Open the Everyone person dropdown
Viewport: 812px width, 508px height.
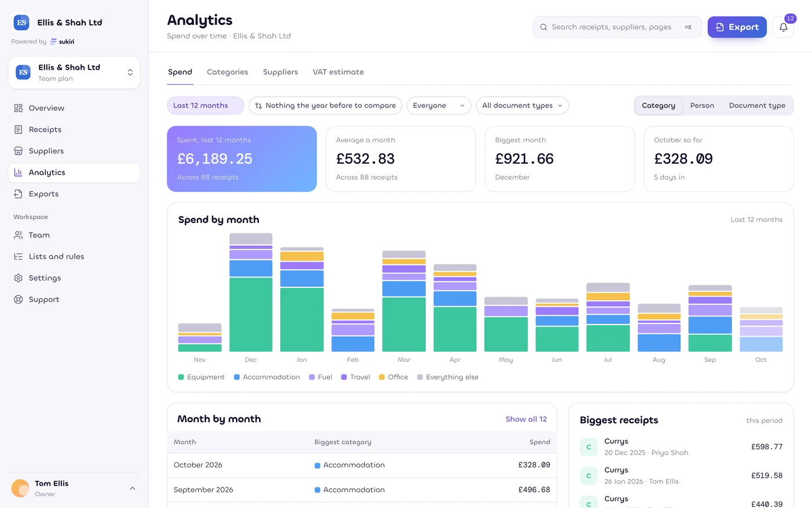(439, 106)
